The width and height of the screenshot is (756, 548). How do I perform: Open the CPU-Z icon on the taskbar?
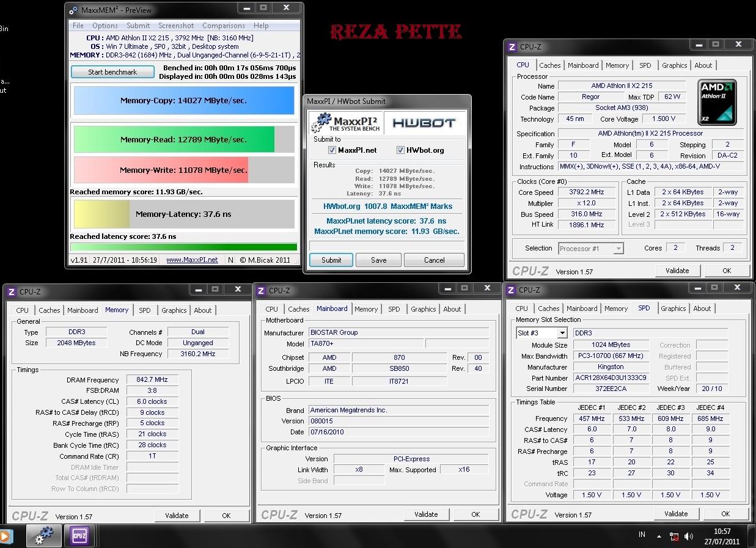pos(79,536)
